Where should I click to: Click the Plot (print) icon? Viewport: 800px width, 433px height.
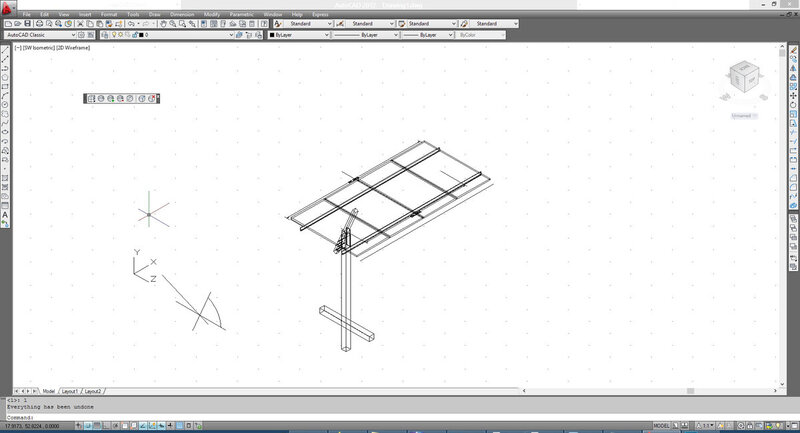[39, 24]
